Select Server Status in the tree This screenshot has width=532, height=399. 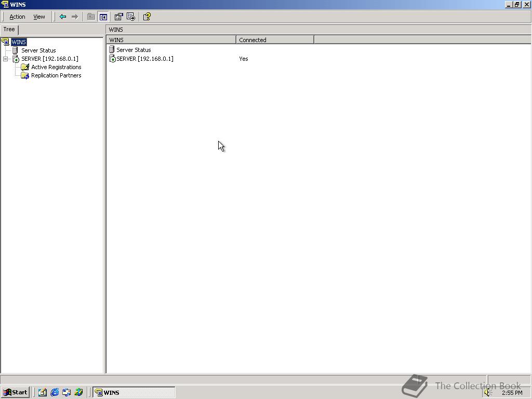point(38,50)
